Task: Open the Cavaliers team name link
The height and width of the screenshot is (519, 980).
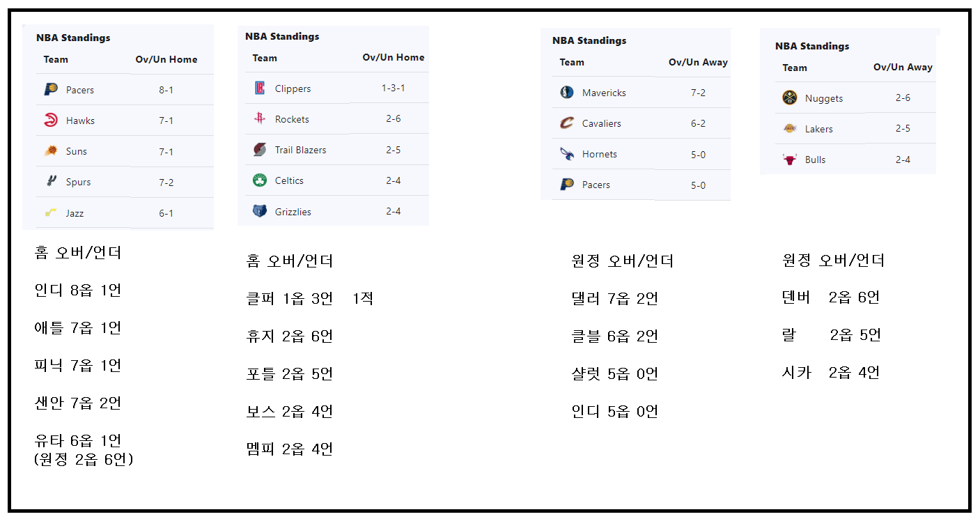Action: (601, 123)
